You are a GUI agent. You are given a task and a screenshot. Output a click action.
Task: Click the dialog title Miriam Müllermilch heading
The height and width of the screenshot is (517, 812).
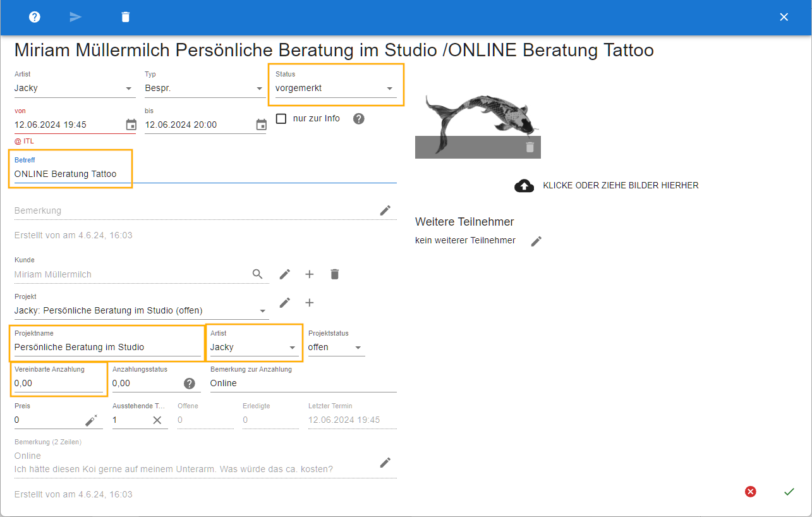334,50
